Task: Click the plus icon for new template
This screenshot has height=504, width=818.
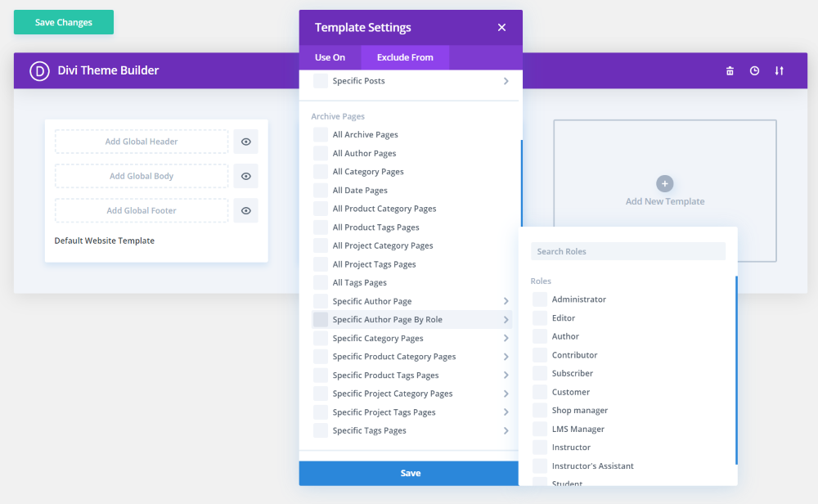Action: tap(664, 183)
